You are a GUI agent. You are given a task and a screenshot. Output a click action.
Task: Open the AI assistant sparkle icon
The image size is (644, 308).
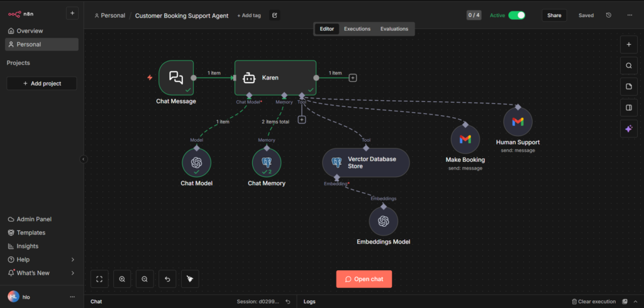pos(628,128)
